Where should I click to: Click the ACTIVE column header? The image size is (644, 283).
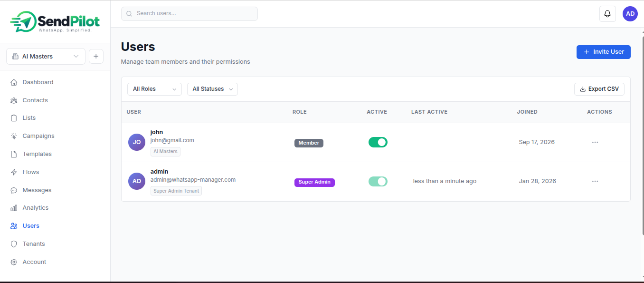pos(377,112)
